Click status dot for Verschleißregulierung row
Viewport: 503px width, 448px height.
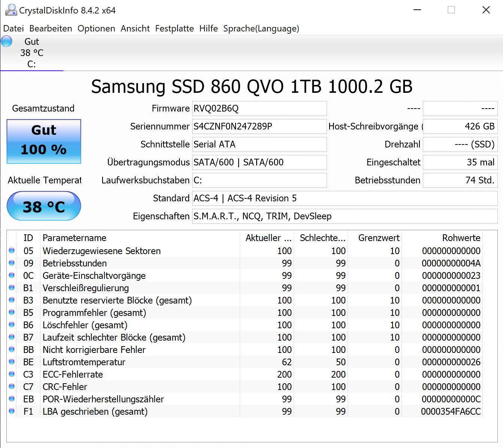point(12,287)
